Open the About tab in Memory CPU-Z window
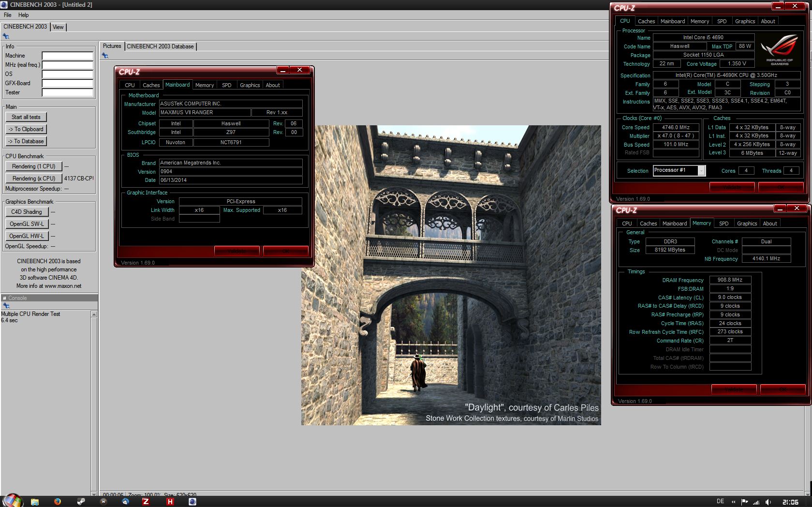The image size is (812, 507). [770, 224]
